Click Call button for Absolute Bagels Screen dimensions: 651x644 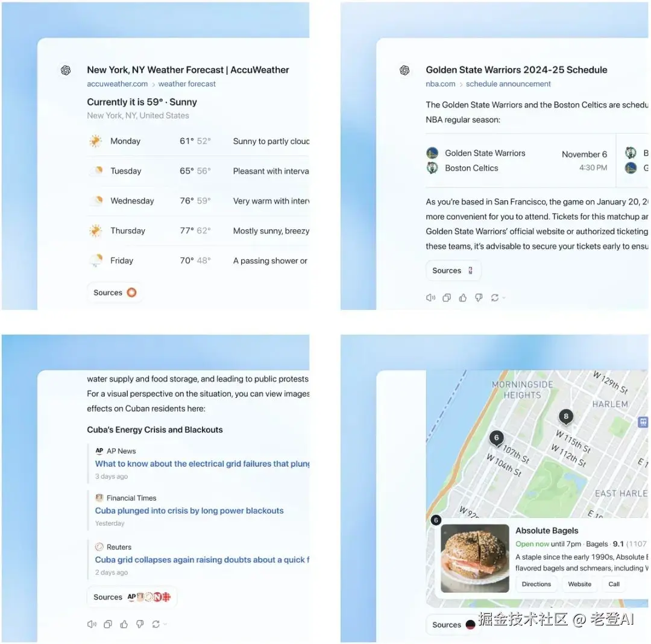(614, 584)
